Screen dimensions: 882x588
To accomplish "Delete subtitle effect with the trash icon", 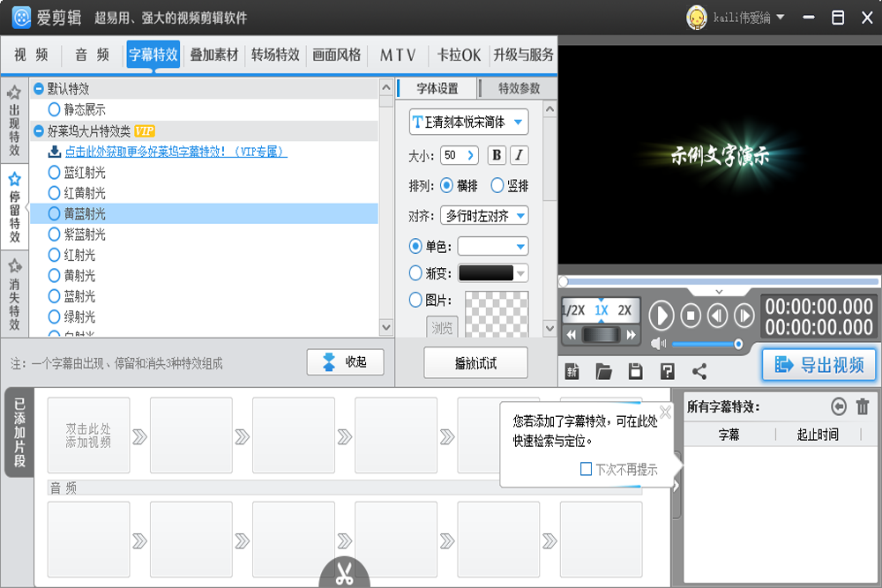I will [x=863, y=406].
